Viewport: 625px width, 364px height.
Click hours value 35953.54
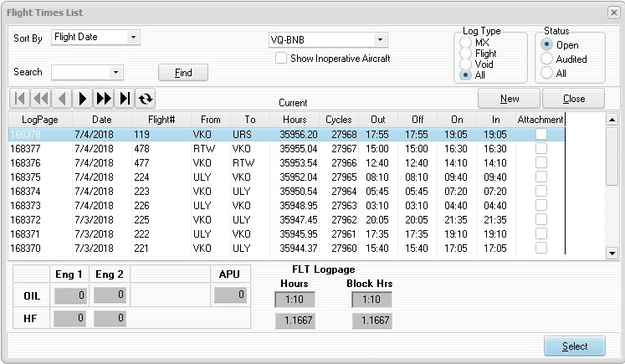[298, 162]
